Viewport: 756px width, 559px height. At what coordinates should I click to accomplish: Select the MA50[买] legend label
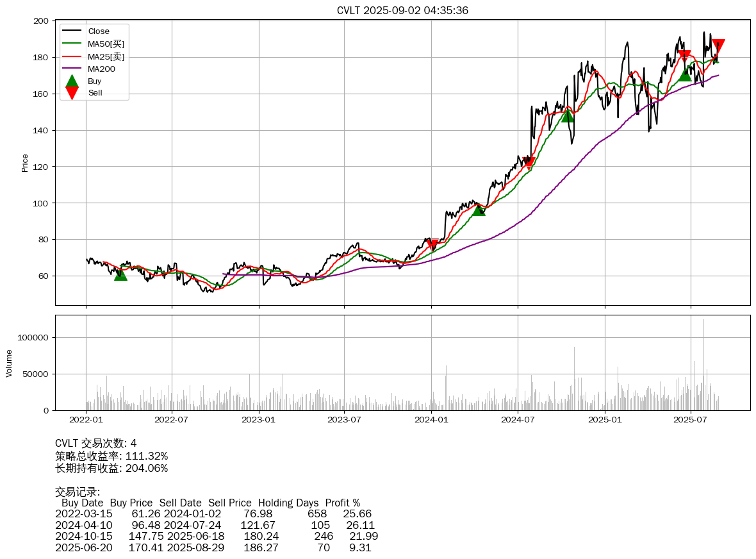[106, 44]
